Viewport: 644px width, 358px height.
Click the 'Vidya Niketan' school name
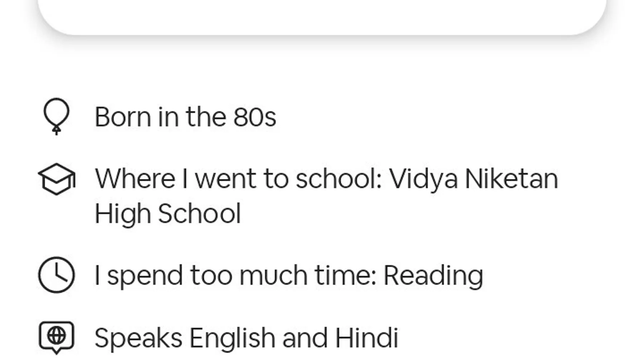click(474, 179)
